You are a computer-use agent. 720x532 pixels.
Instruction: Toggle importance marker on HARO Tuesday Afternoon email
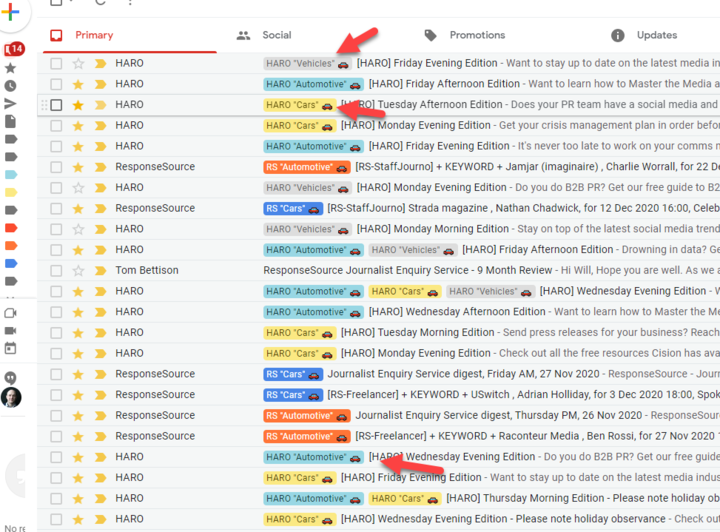click(x=100, y=105)
